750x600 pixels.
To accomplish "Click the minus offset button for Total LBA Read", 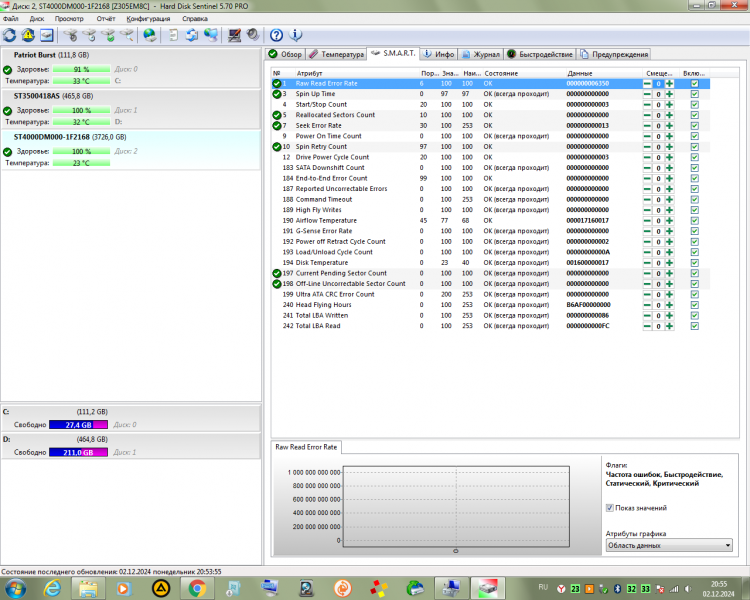I will (x=647, y=326).
